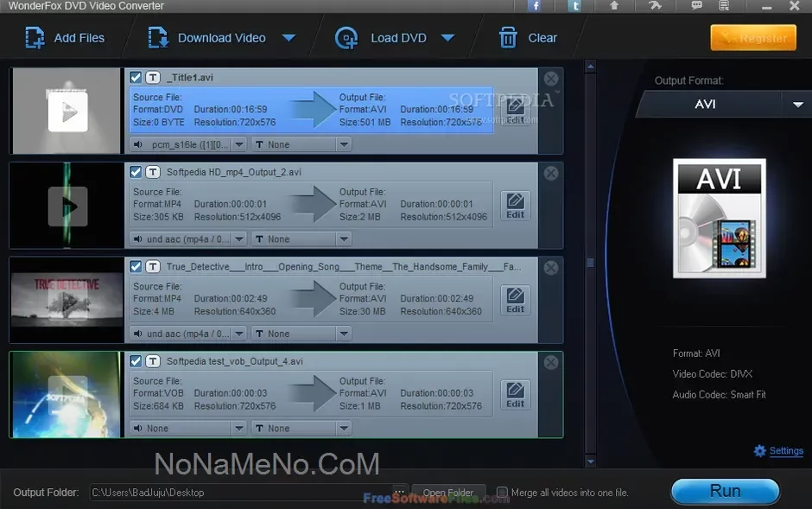The height and width of the screenshot is (509, 812).
Task: Click the Twitter icon in title bar
Action: click(x=574, y=5)
